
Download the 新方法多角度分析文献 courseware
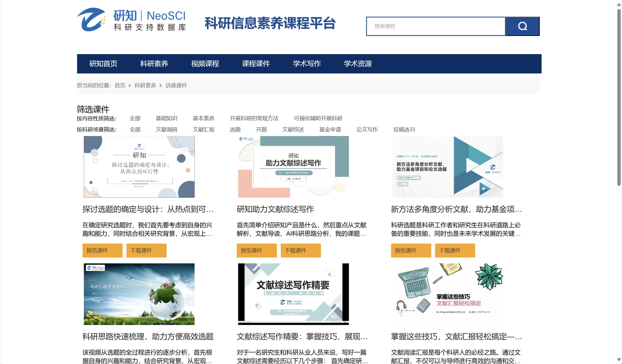455,250
